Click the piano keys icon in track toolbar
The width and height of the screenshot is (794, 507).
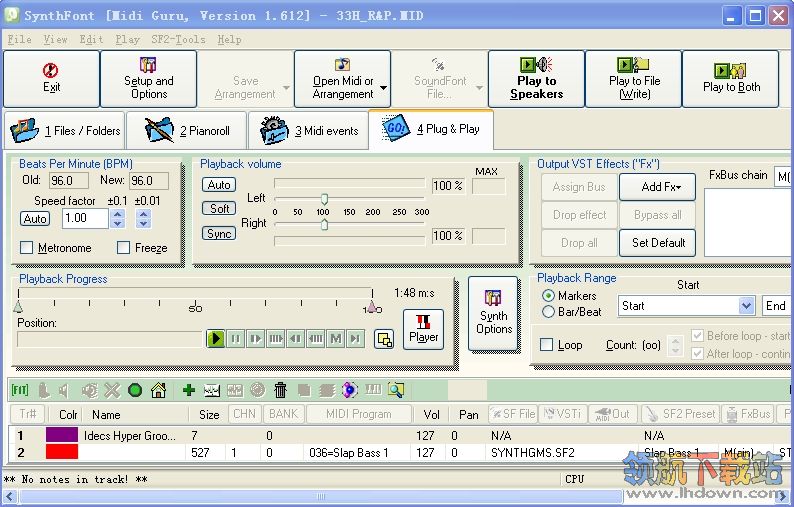click(x=373, y=389)
